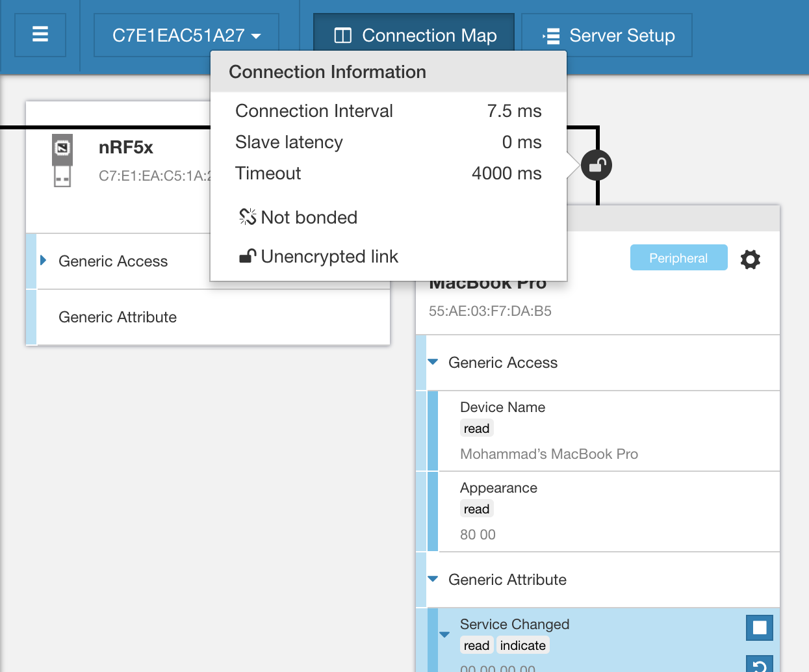Open MacBook Pro device settings gear
Viewport: 809px width, 672px height.
[x=750, y=259]
